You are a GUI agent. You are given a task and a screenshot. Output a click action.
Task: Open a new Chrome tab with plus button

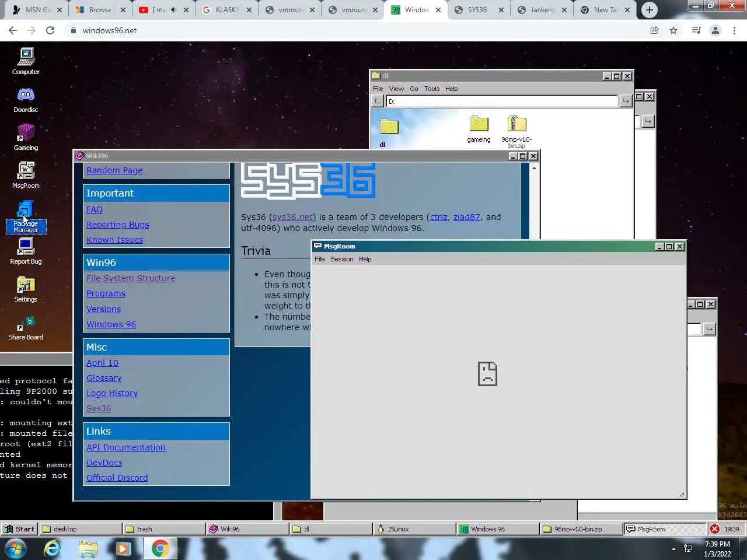pyautogui.click(x=649, y=10)
